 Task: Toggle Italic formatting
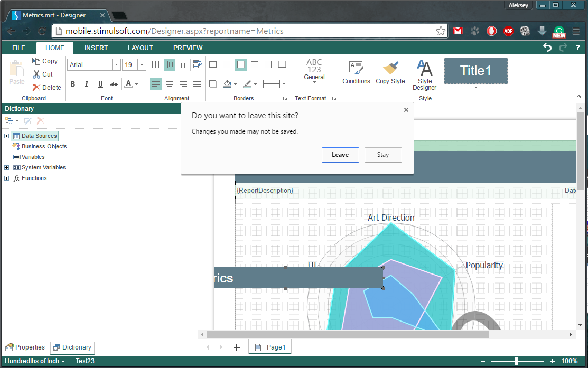coord(87,84)
